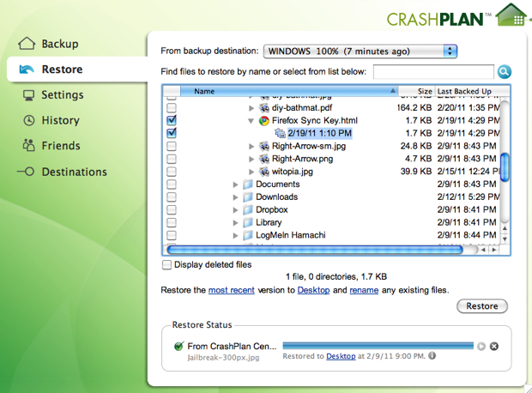Click the resume play icon in Restore Status
532x393 pixels.
[x=481, y=347]
